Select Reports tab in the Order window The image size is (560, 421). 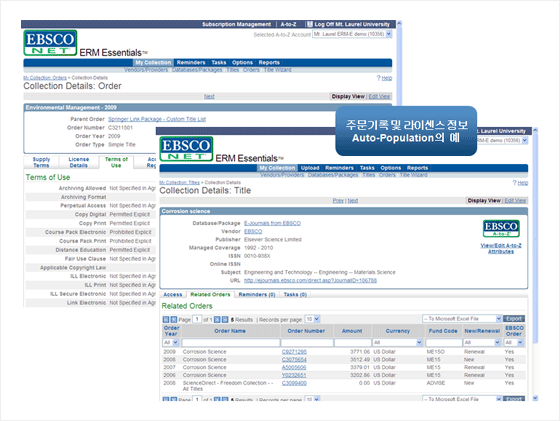(x=269, y=62)
